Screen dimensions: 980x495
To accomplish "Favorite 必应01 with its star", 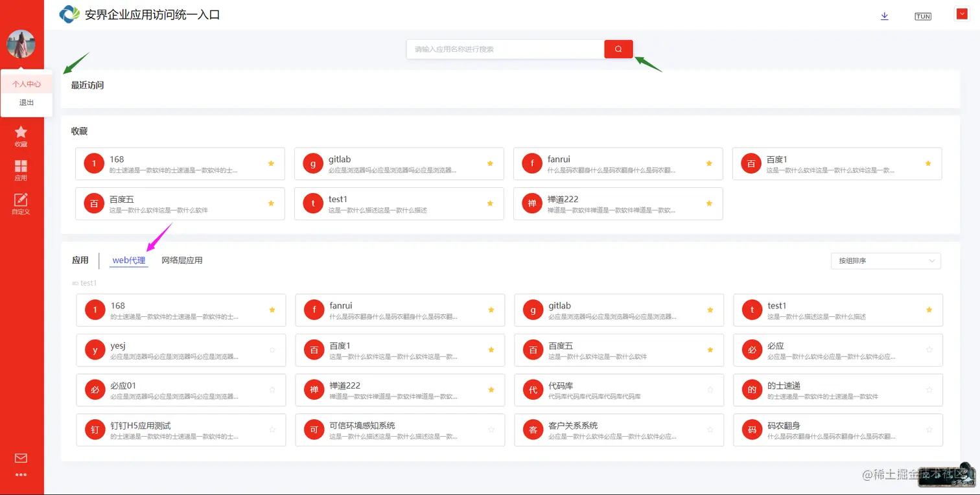I will 272,390.
